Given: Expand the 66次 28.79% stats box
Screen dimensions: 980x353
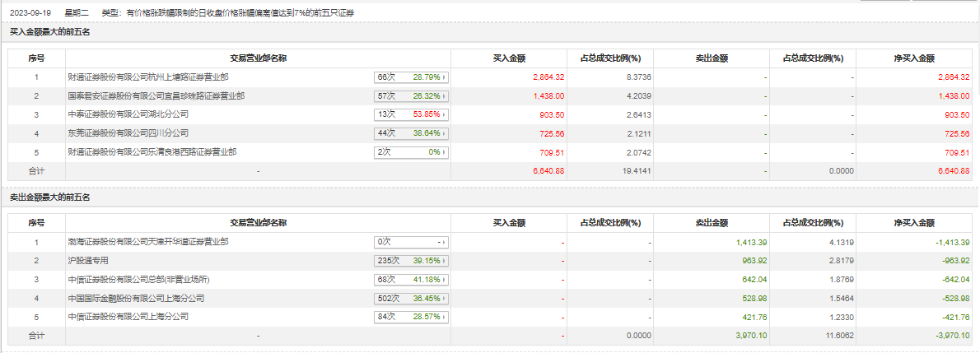Looking at the screenshot, I should pyautogui.click(x=411, y=77).
